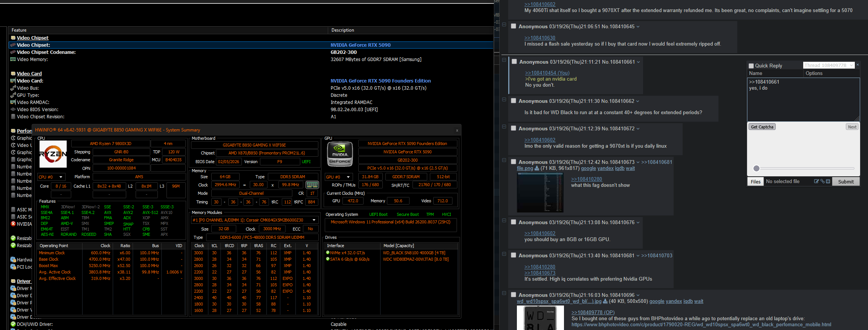
Task: Click the icon beside Video Chipset Revision row
Action: tap(13, 116)
